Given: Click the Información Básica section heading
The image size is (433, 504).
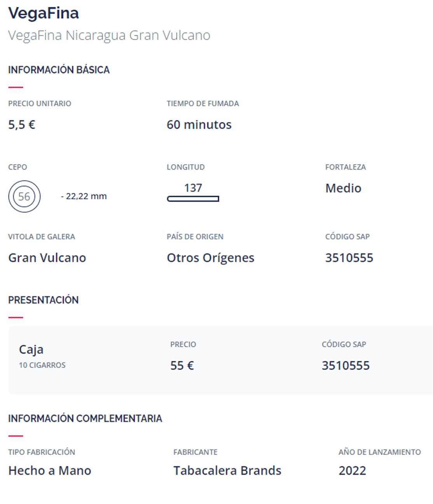Looking at the screenshot, I should pos(59,70).
